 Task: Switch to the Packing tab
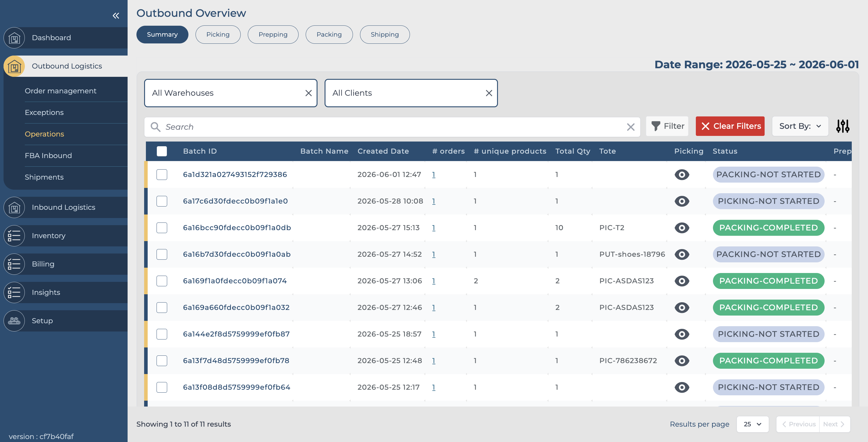point(329,35)
